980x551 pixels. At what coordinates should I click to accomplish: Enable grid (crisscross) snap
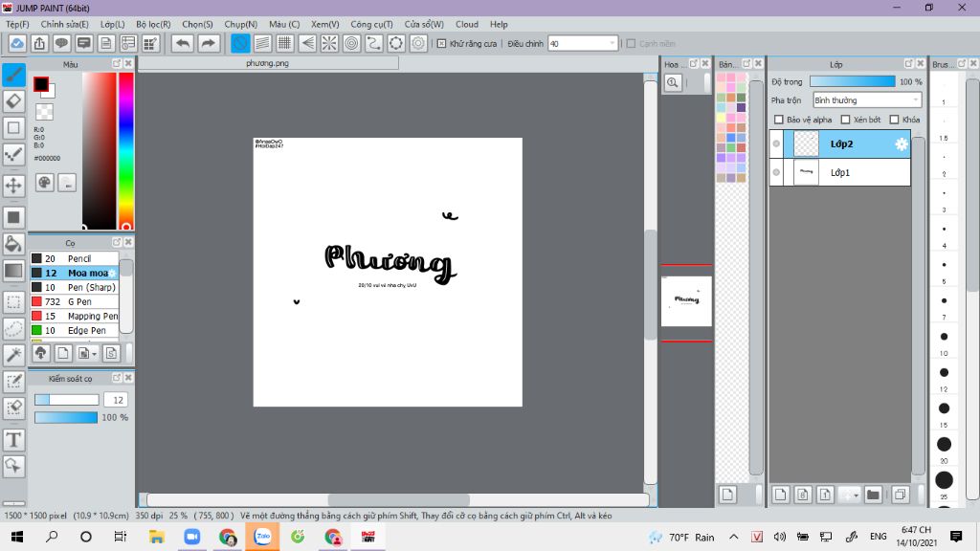(285, 44)
